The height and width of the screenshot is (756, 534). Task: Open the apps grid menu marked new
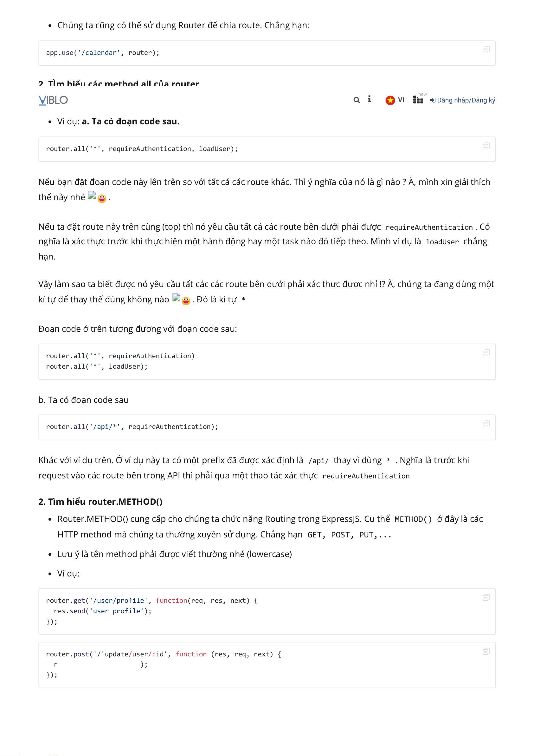[x=418, y=100]
